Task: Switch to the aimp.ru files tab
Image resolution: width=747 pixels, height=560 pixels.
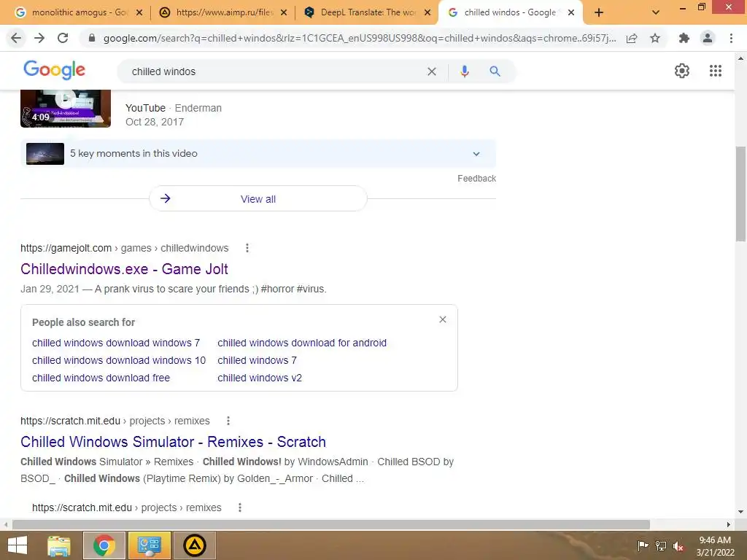Action: [x=224, y=12]
